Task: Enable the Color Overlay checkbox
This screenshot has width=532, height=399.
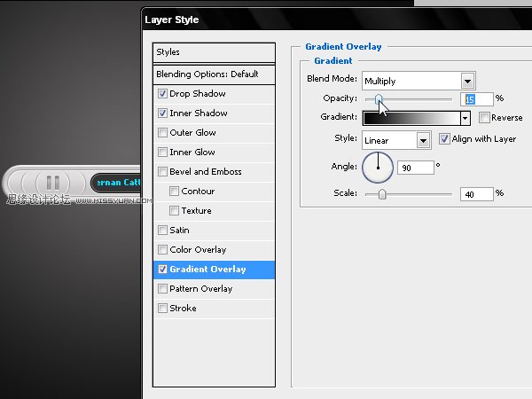Action: 162,249
